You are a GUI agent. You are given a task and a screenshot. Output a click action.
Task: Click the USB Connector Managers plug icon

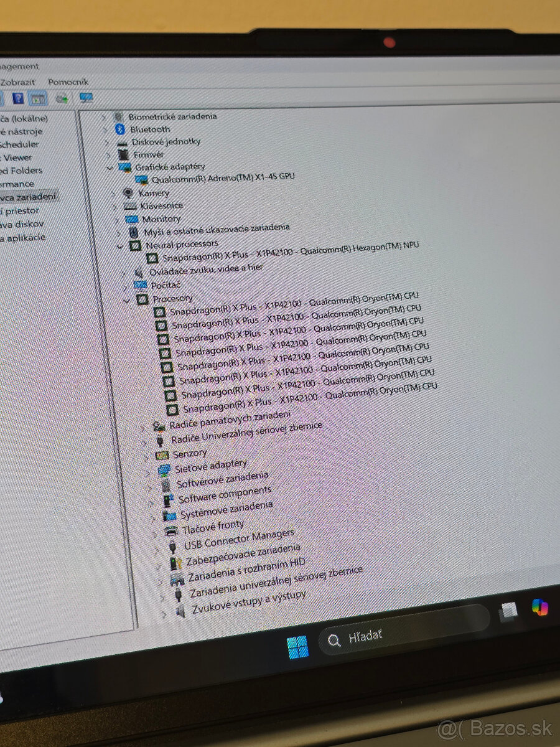click(x=174, y=547)
